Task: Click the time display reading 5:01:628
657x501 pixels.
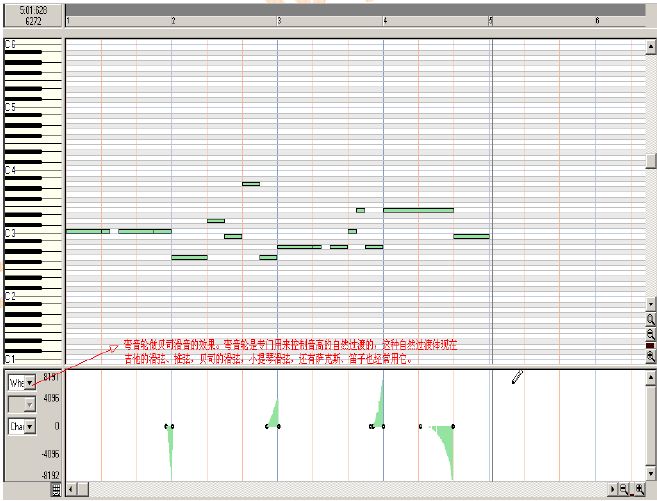Action: [34, 10]
